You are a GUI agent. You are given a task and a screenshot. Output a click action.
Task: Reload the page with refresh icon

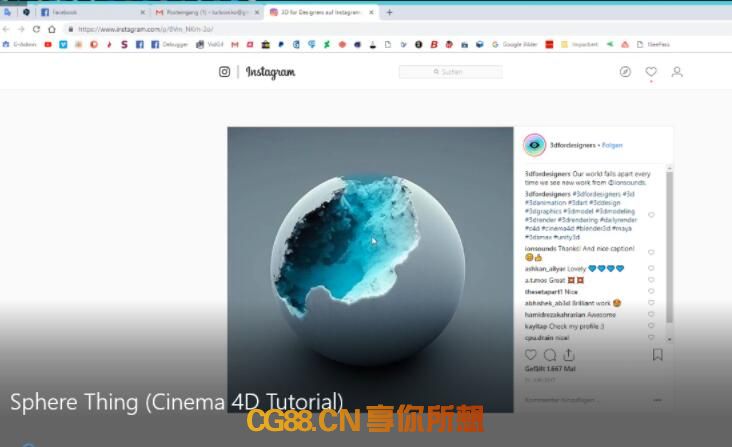click(x=36, y=29)
